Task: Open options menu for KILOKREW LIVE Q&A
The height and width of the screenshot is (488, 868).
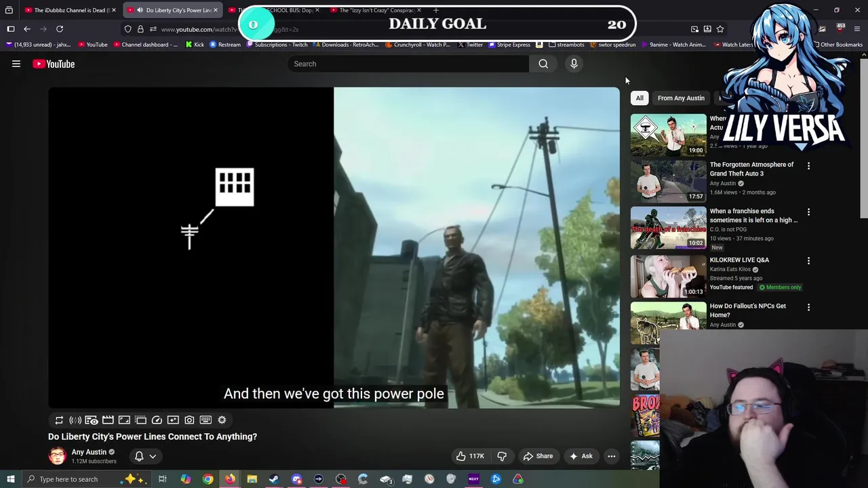Action: (x=808, y=260)
